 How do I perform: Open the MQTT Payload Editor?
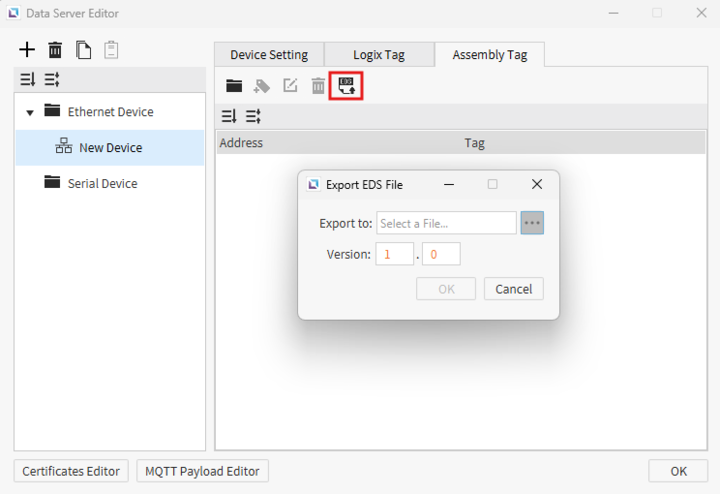(x=202, y=471)
